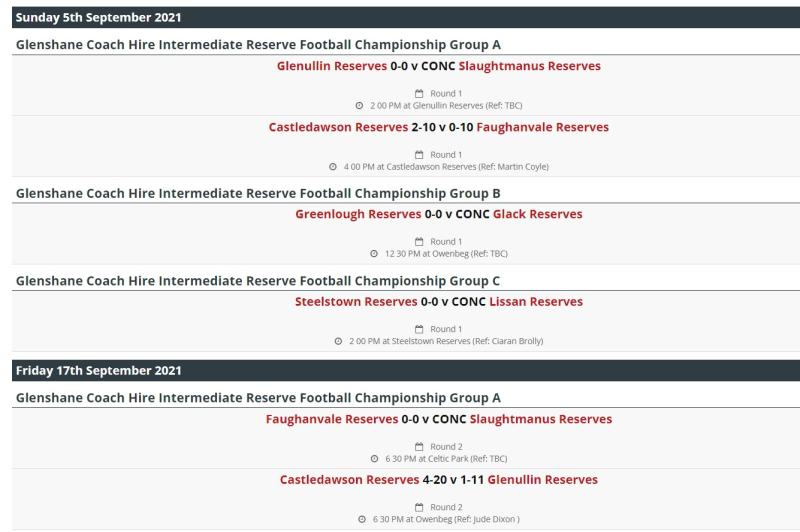The height and width of the screenshot is (532, 800).
Task: Open Castledawson Reserves link with score 2-10
Action: [x=338, y=127]
